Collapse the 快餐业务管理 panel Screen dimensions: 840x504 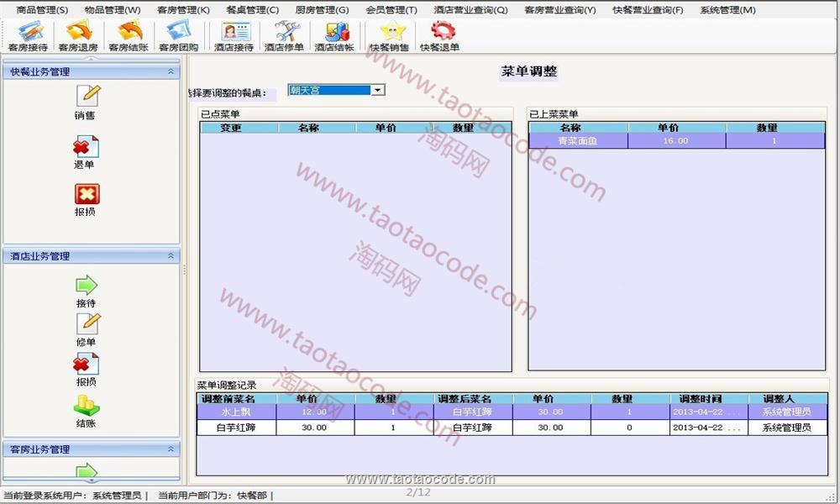tap(171, 72)
